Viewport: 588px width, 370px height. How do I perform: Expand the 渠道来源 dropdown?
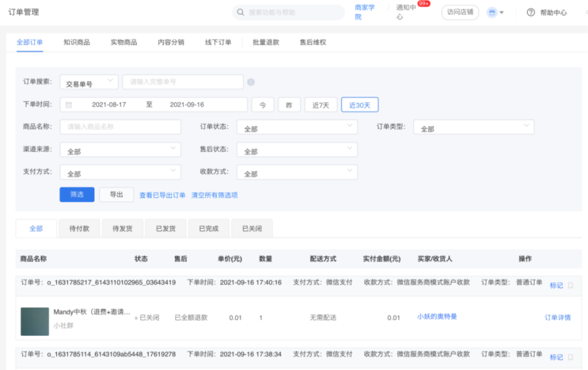point(120,150)
